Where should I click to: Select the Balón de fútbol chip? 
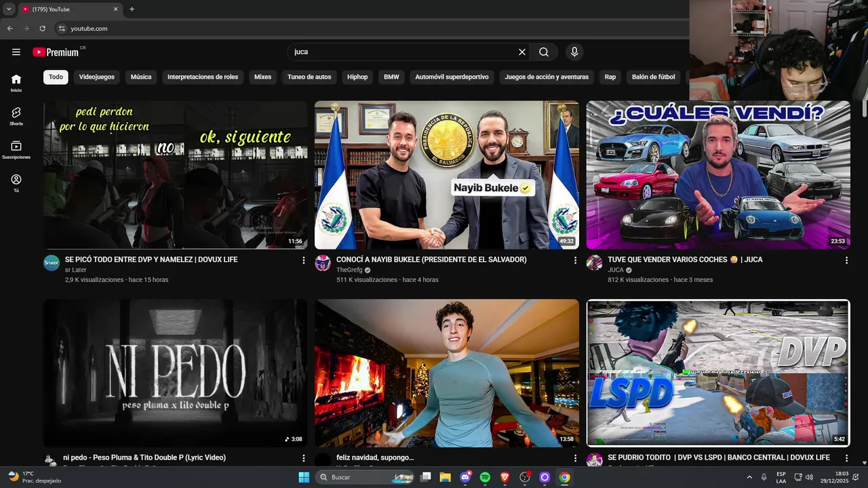tap(653, 77)
